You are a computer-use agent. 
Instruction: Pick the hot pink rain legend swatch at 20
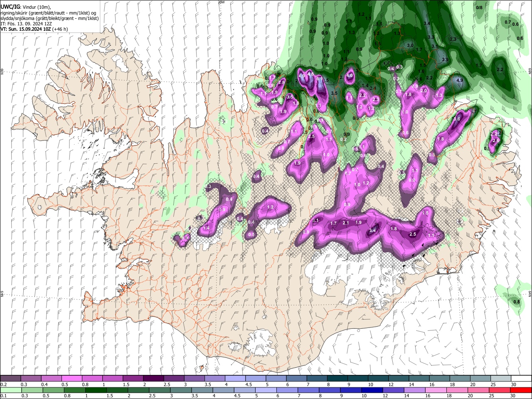click(478, 390)
